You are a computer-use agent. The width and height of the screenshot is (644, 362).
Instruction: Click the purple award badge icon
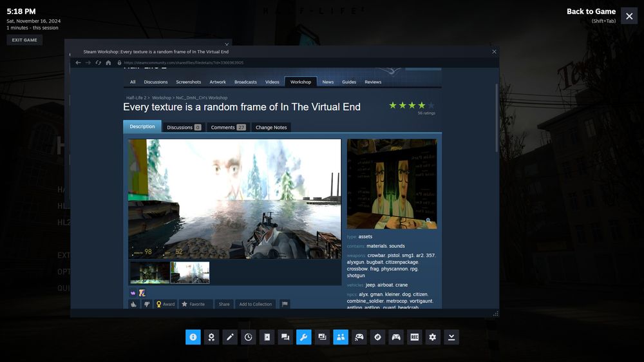[133, 293]
